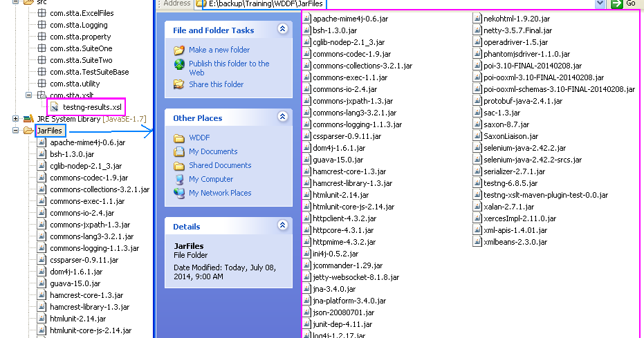
Task: Collapse the File and Folder Tasks panel
Action: [x=282, y=29]
